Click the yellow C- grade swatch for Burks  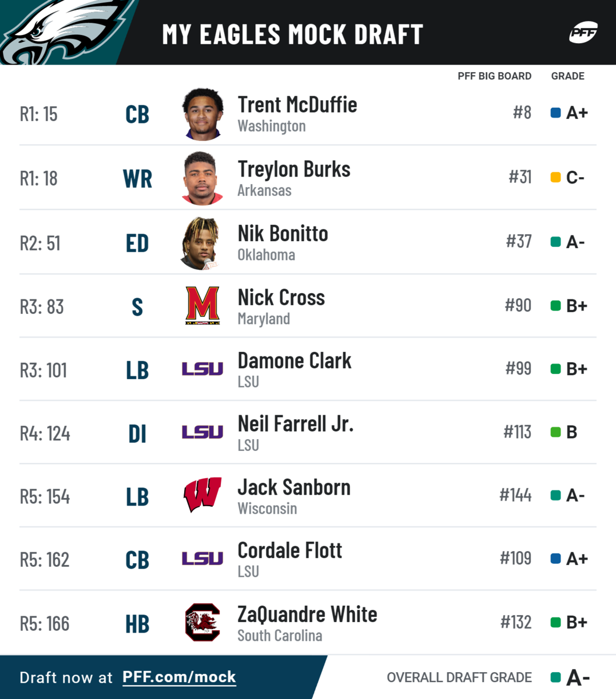tap(555, 177)
